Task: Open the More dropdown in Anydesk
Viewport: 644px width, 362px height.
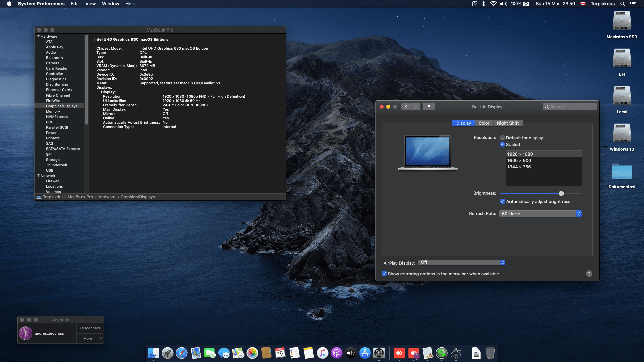Action: [x=90, y=338]
